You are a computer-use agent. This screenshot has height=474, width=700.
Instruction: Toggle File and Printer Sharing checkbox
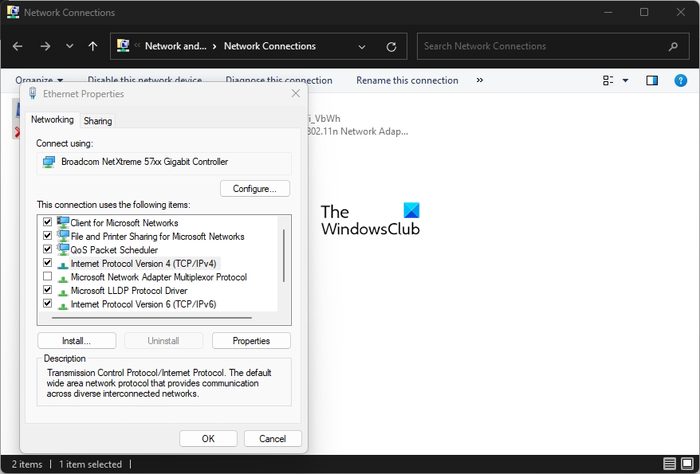click(x=47, y=235)
